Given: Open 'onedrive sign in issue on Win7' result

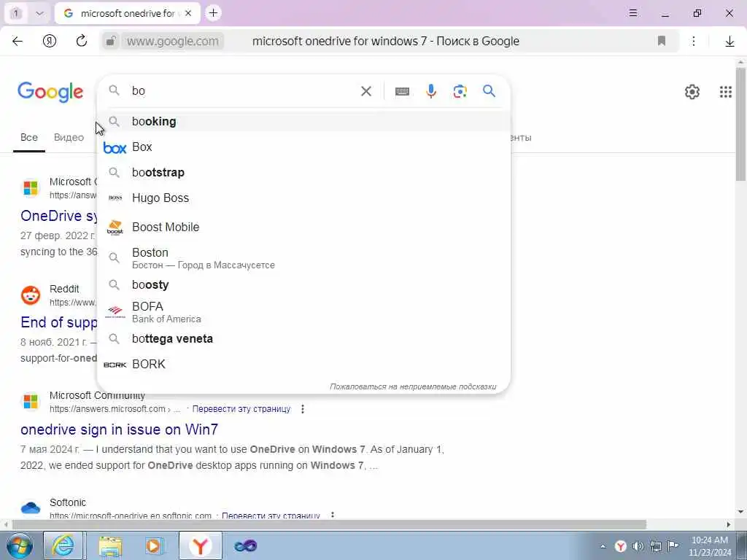Looking at the screenshot, I should pos(119,429).
